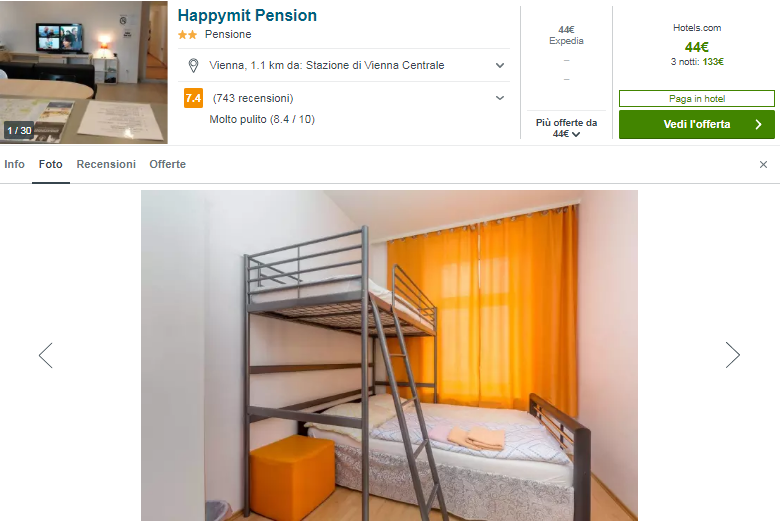Click the Hotels.com 44€ price

click(696, 47)
